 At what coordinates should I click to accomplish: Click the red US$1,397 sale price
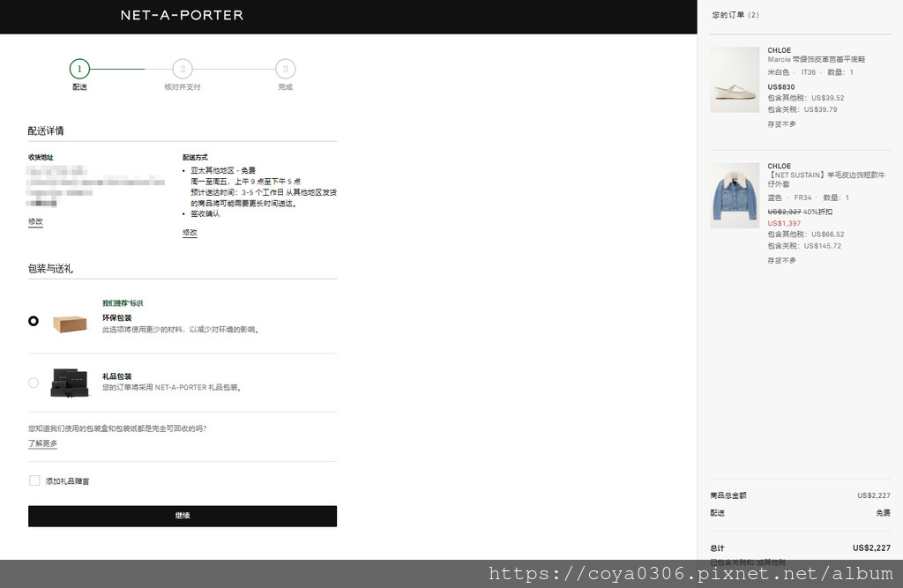pyautogui.click(x=784, y=223)
